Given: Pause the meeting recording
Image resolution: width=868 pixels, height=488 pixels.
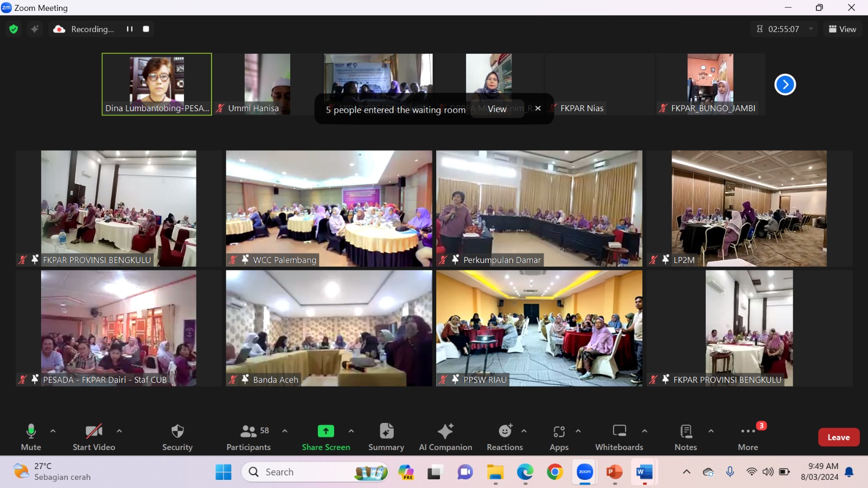Looking at the screenshot, I should point(130,29).
